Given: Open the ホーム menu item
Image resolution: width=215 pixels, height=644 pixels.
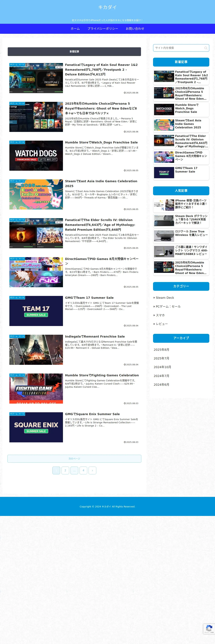Looking at the screenshot, I should tap(75, 29).
